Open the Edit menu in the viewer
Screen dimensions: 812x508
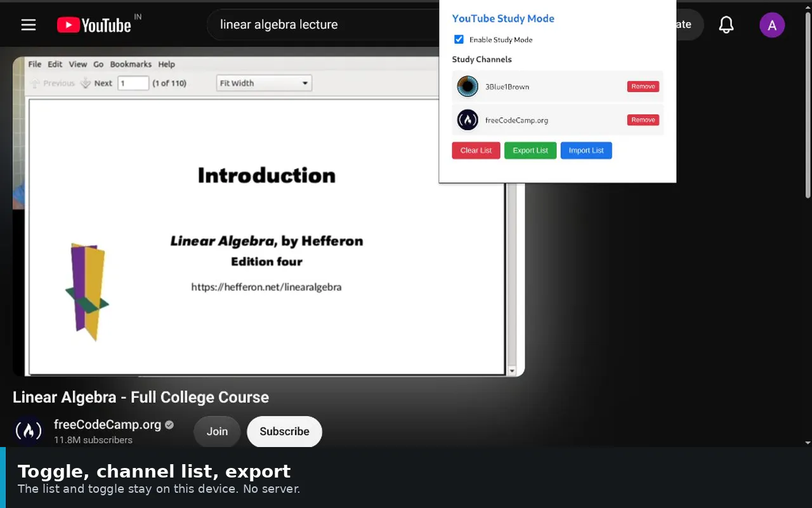(x=55, y=64)
